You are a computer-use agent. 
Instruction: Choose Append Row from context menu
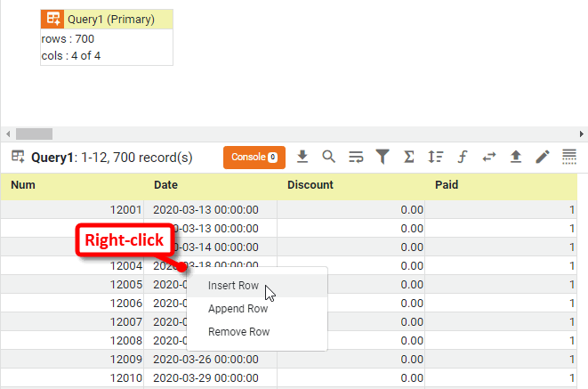point(238,309)
